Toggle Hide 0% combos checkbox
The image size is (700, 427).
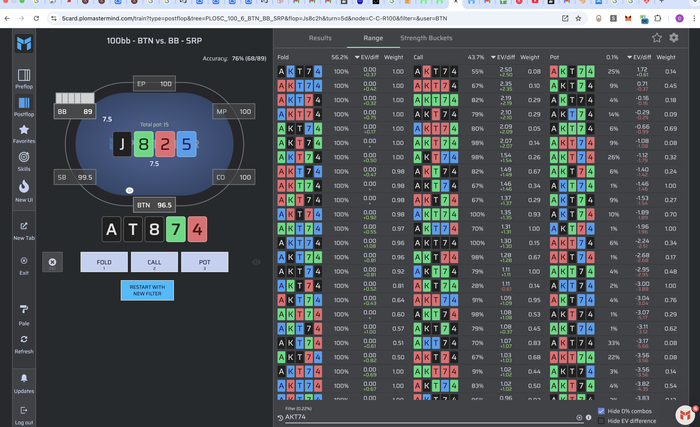click(x=601, y=411)
